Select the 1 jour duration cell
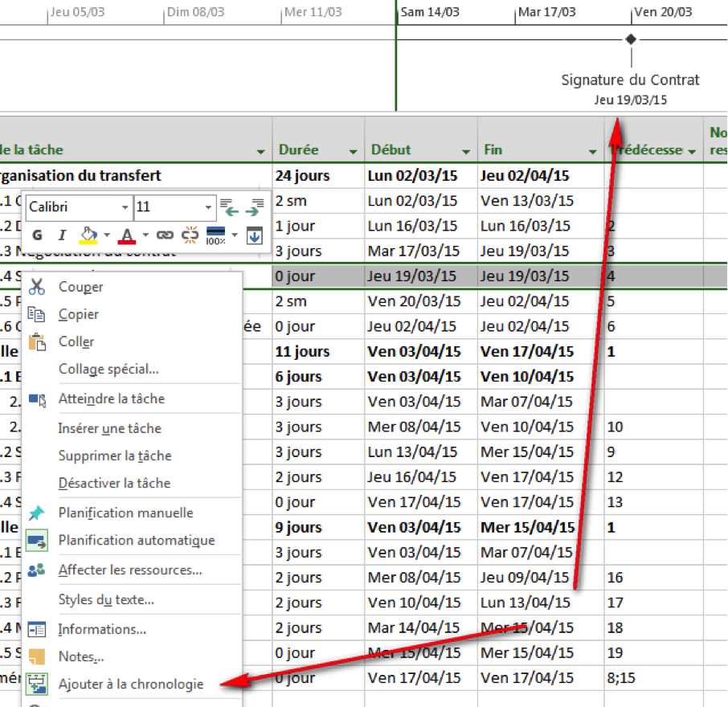This screenshot has height=707, width=728. pyautogui.click(x=318, y=226)
